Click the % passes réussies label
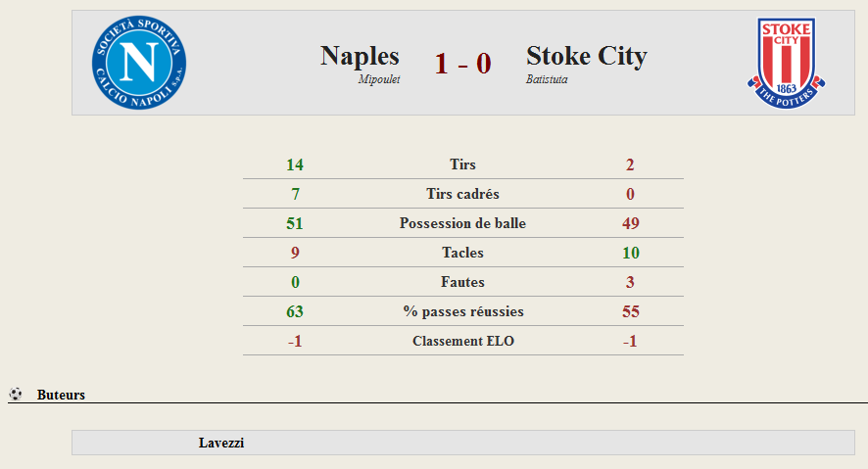Image resolution: width=868 pixels, height=469 pixels. 463,311
